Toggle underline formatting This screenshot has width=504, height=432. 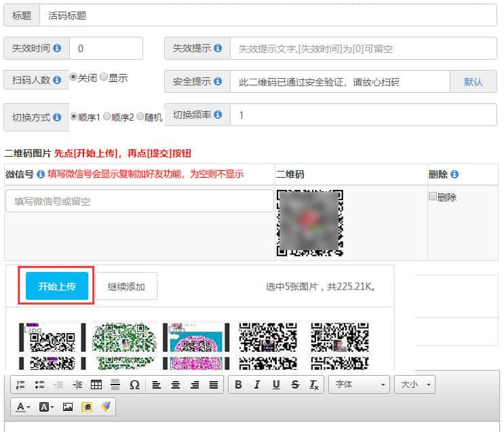[276, 385]
